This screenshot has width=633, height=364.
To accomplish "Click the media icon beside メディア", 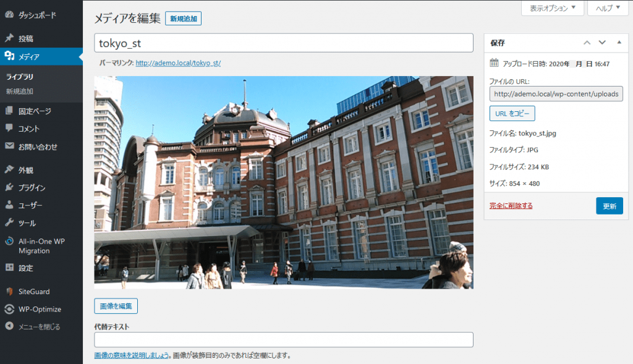I will point(9,56).
